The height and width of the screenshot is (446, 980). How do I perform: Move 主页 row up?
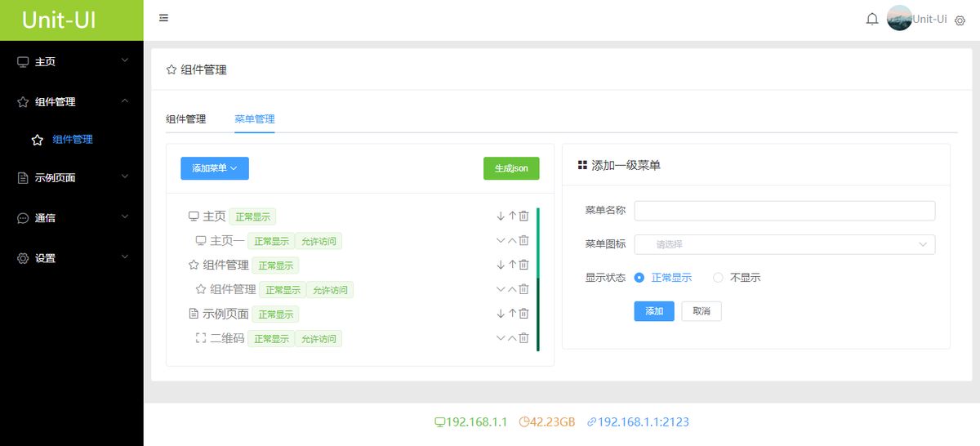point(513,216)
